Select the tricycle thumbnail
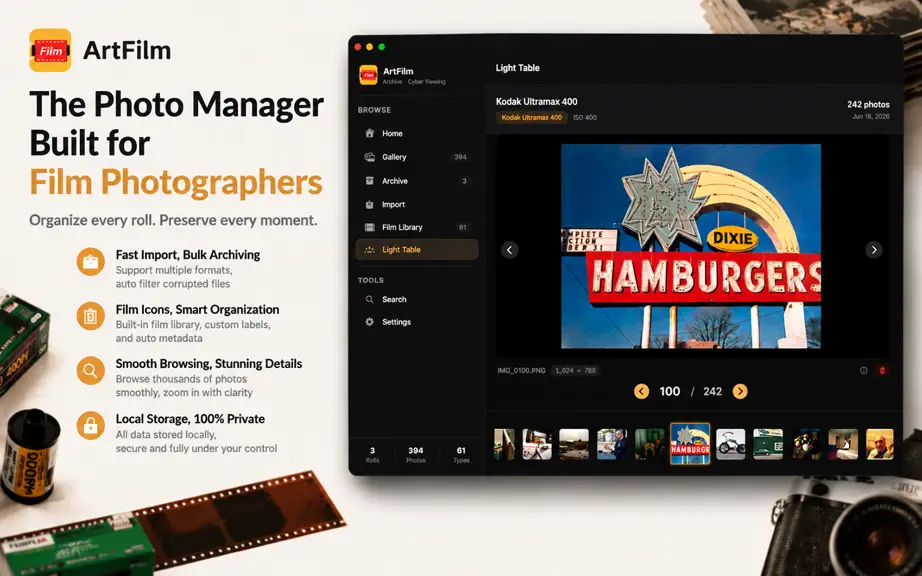The height and width of the screenshot is (576, 922). point(730,444)
